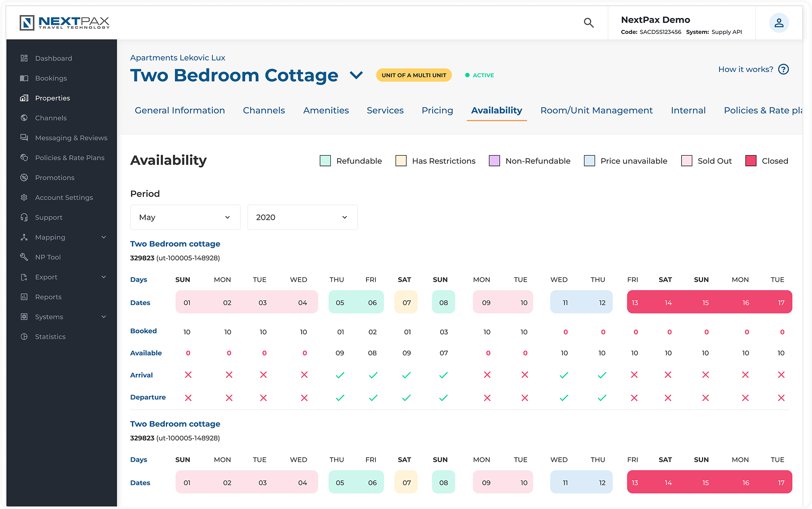This screenshot has width=812, height=509.
Task: Open the Room/Unit Management tab
Action: point(596,110)
